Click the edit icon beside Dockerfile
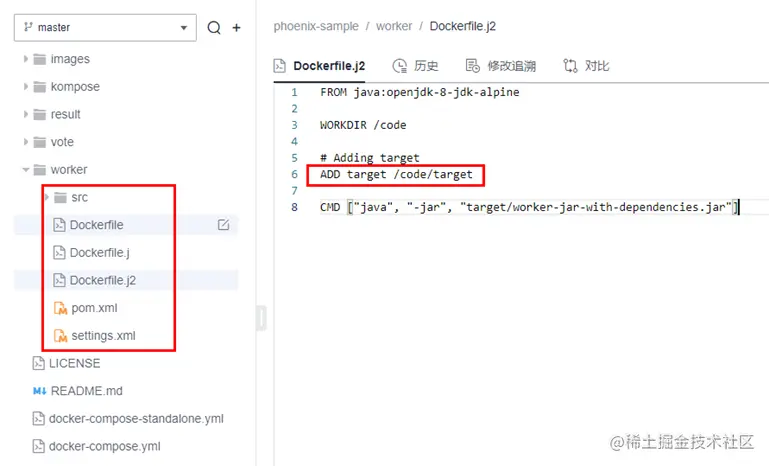Viewport: 769px width, 466px height. [224, 225]
